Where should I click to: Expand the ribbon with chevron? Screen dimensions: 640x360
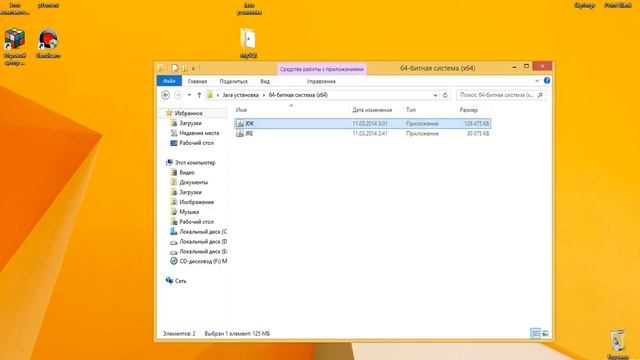coord(537,81)
